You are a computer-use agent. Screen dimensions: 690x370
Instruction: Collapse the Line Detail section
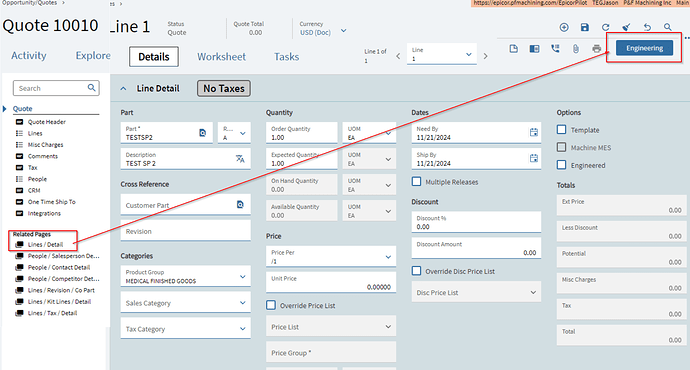123,88
